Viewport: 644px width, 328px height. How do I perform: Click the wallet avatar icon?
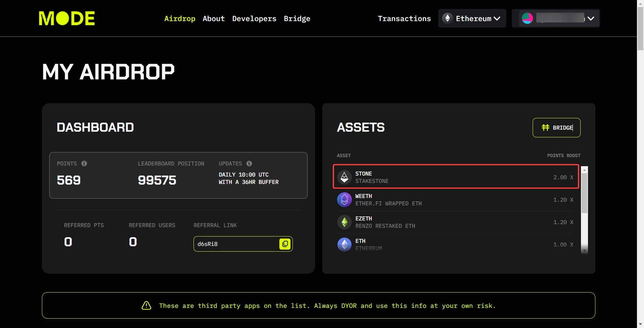coord(527,18)
